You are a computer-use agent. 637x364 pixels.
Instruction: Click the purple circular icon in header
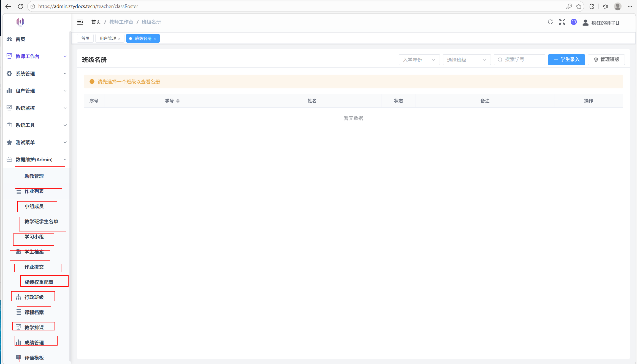574,22
